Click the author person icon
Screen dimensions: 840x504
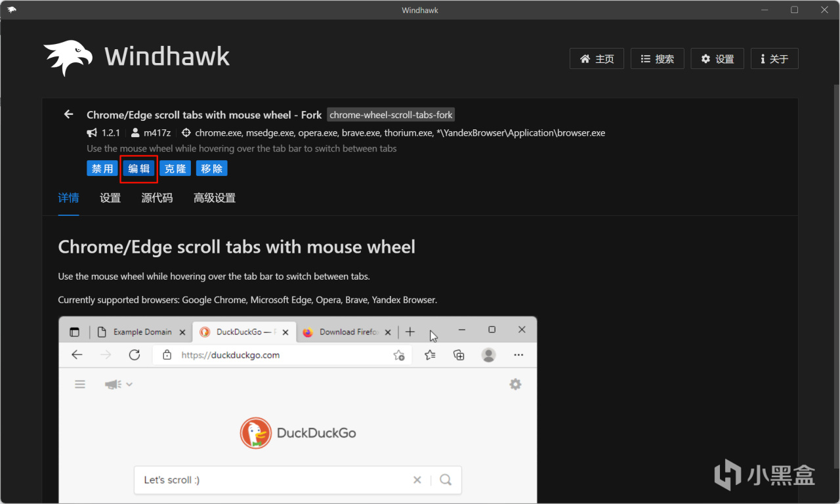tap(135, 133)
